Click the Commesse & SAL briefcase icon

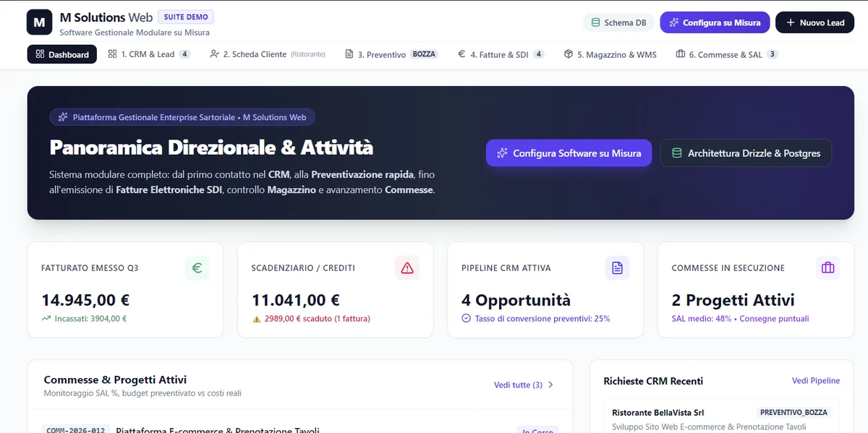point(680,54)
